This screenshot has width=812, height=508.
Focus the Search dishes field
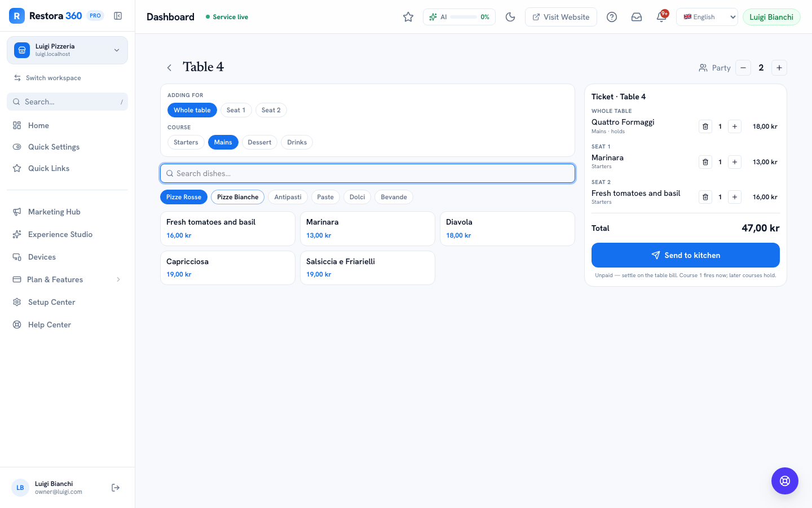pyautogui.click(x=368, y=173)
